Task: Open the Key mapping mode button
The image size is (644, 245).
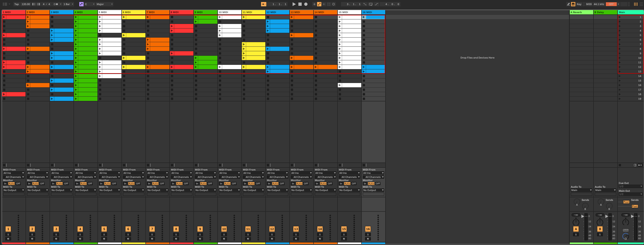Action: coord(579,4)
